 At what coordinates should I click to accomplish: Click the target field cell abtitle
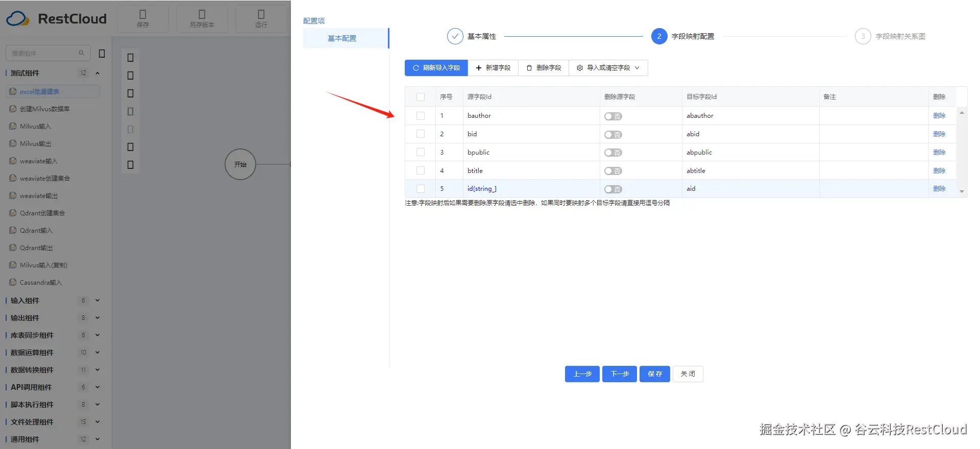point(751,170)
